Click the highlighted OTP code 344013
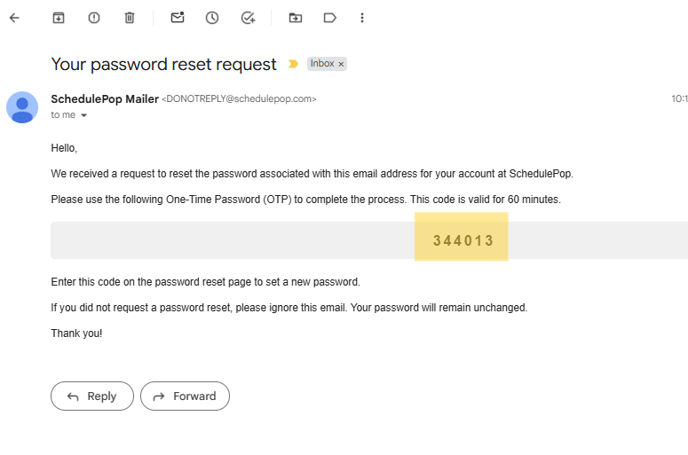The height and width of the screenshot is (455, 688). [462, 240]
